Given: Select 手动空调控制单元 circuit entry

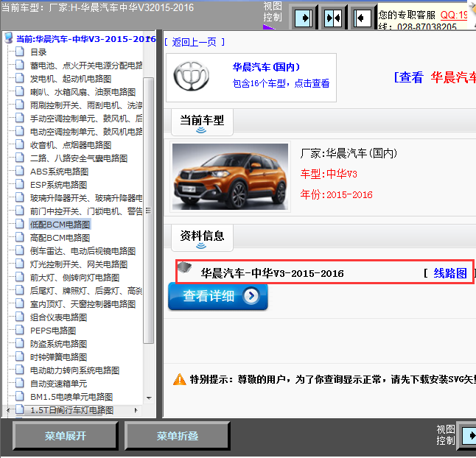Looking at the screenshot, I should click(86, 119).
